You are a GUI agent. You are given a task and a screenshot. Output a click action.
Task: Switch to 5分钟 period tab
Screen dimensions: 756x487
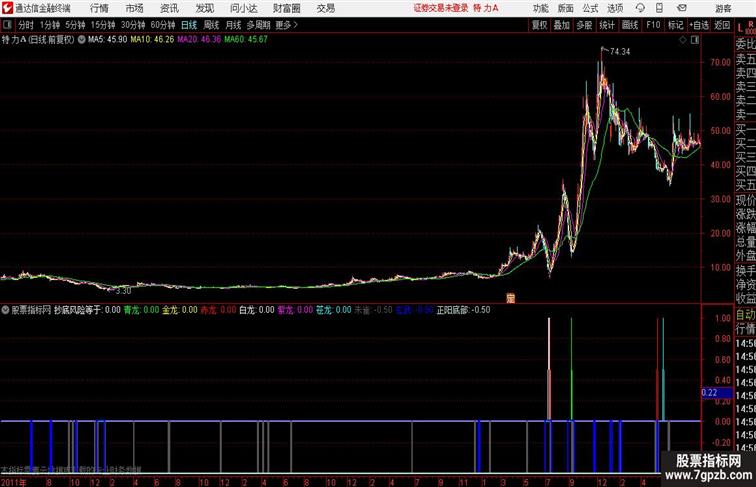click(75, 25)
